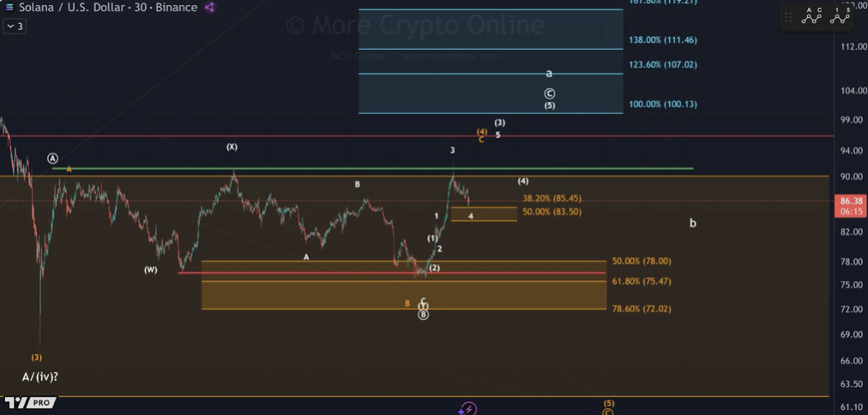The height and width of the screenshot is (415, 868).
Task: Select the 12345 Elliott impulse wave tool
Action: click(x=840, y=15)
